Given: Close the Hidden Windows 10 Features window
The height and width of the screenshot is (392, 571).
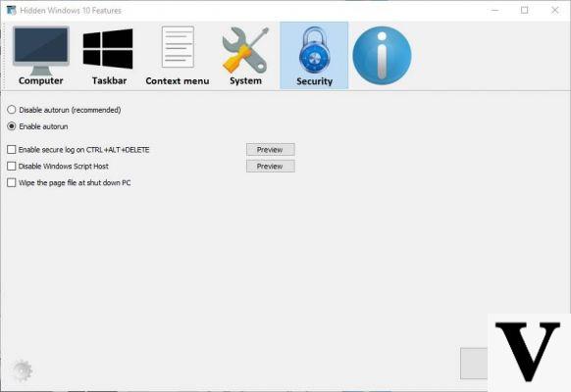Looking at the screenshot, I should point(554,10).
